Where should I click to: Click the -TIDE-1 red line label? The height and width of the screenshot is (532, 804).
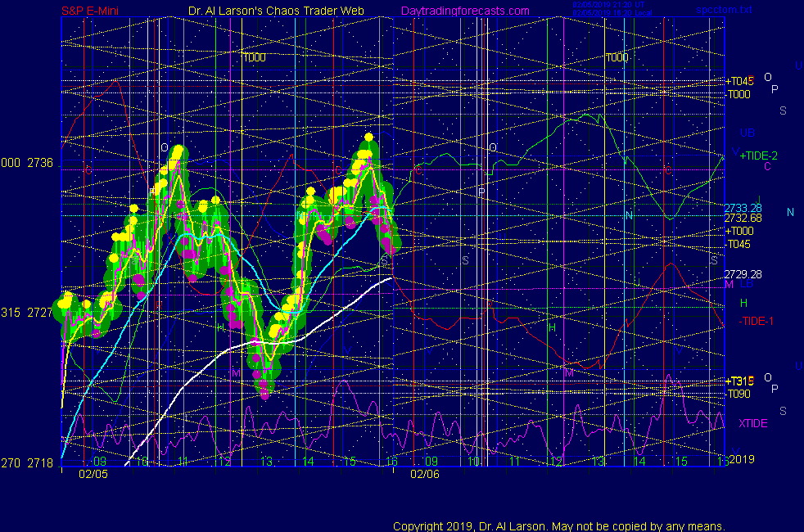point(756,322)
